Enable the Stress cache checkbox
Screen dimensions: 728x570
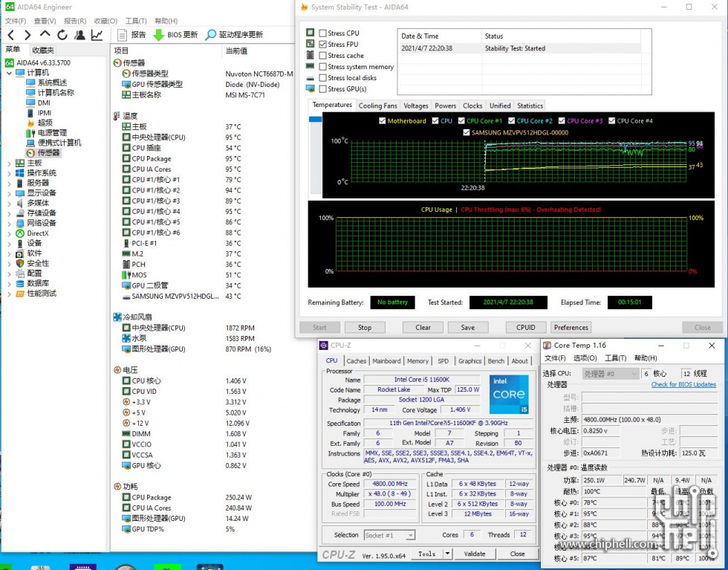click(322, 55)
